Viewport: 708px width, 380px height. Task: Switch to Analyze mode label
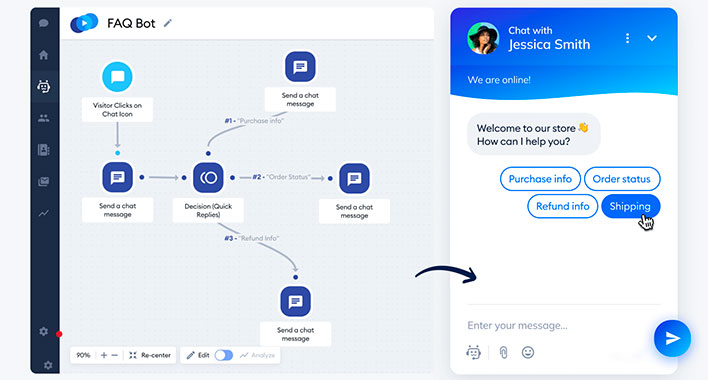pyautogui.click(x=257, y=355)
